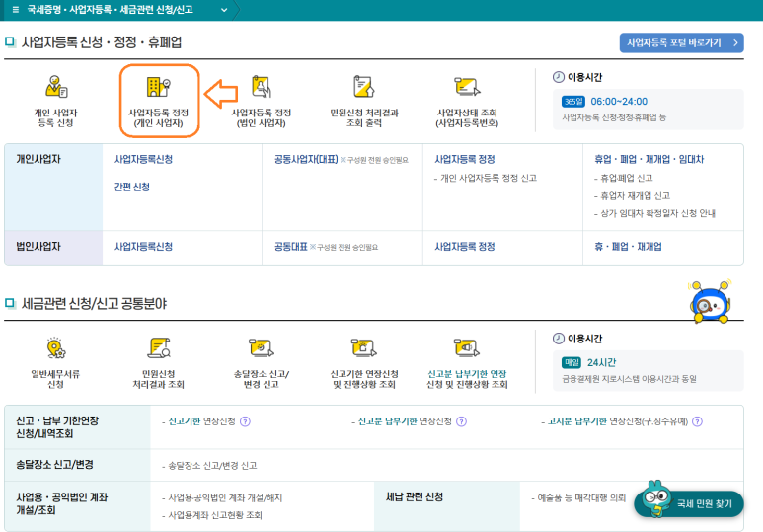The width and height of the screenshot is (763, 532).
Task: Open 국세증명·사업자등록·세금관련 신청/신고 menu title
Action: pos(110,10)
